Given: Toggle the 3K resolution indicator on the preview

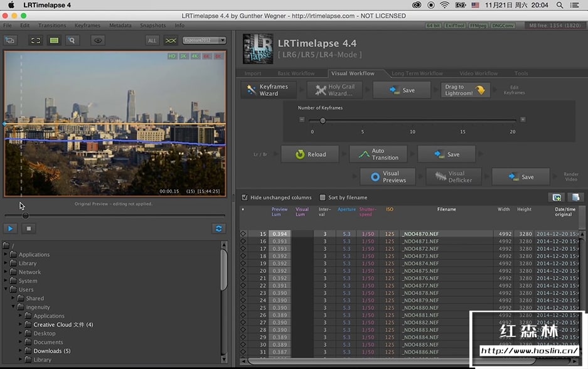Looking at the screenshot, I should point(183,56).
